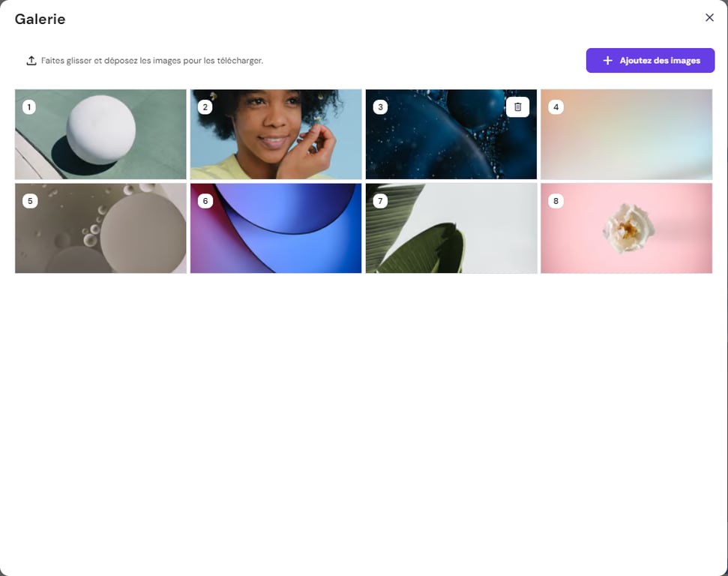This screenshot has width=728, height=576.
Task: Click the Galerie dialog title
Action: tap(39, 19)
